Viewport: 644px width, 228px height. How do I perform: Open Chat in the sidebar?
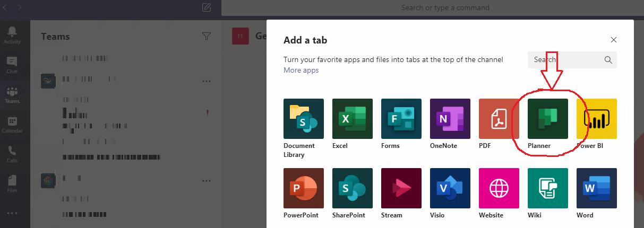tap(12, 65)
